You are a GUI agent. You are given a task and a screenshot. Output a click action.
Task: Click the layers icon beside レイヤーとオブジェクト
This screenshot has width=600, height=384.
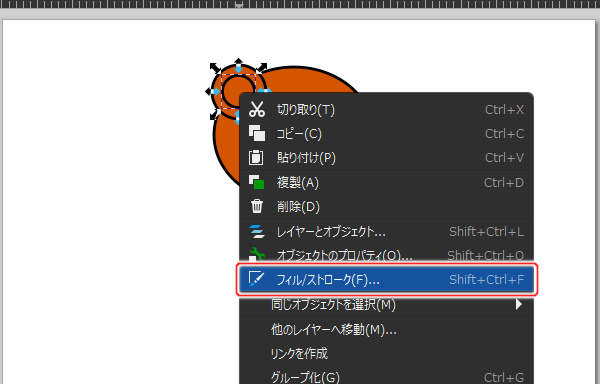coord(256,231)
